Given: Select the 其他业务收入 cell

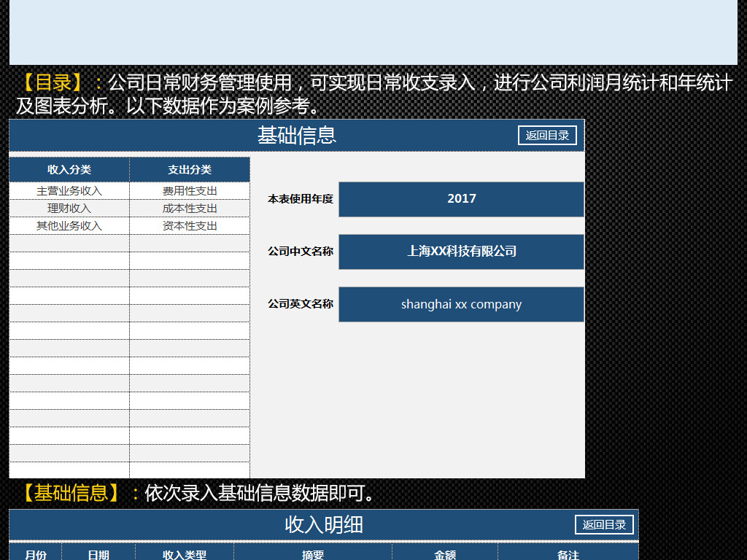Looking at the screenshot, I should [69, 226].
